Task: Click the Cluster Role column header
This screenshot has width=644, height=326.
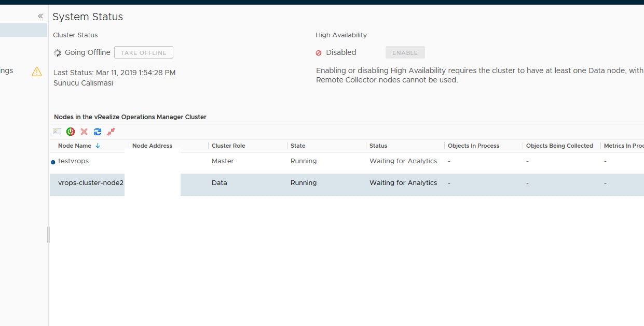Action: (228, 146)
